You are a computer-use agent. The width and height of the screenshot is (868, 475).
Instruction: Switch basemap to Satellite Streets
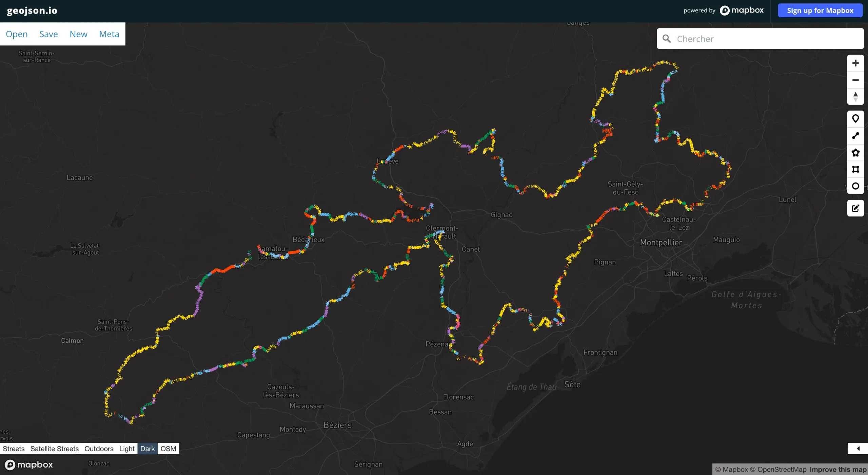(55, 449)
